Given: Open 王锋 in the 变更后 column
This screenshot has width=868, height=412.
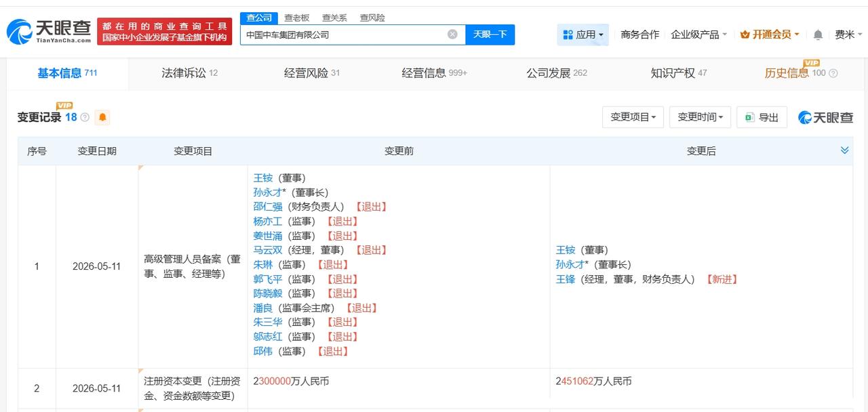Looking at the screenshot, I should click(x=566, y=279).
